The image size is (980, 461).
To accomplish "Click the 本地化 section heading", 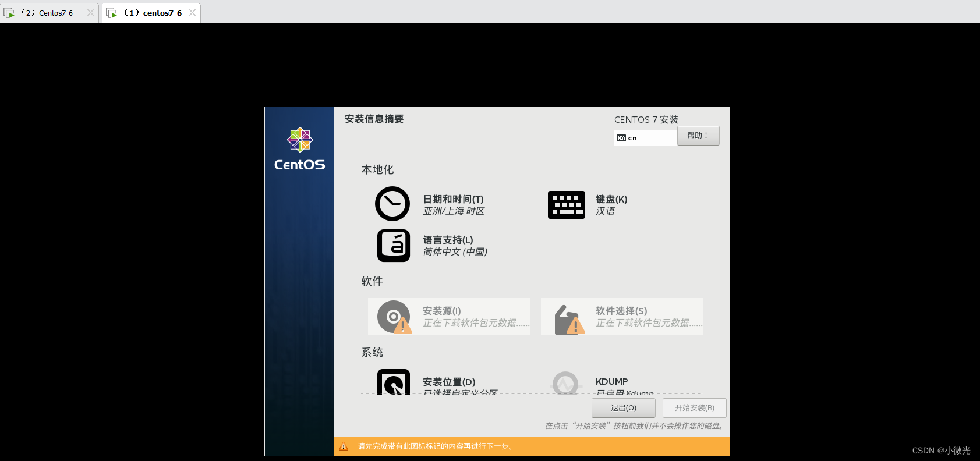I will coord(377,169).
